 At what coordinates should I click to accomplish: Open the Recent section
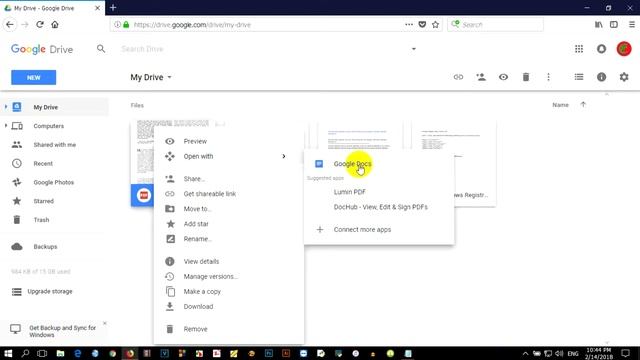pyautogui.click(x=43, y=164)
